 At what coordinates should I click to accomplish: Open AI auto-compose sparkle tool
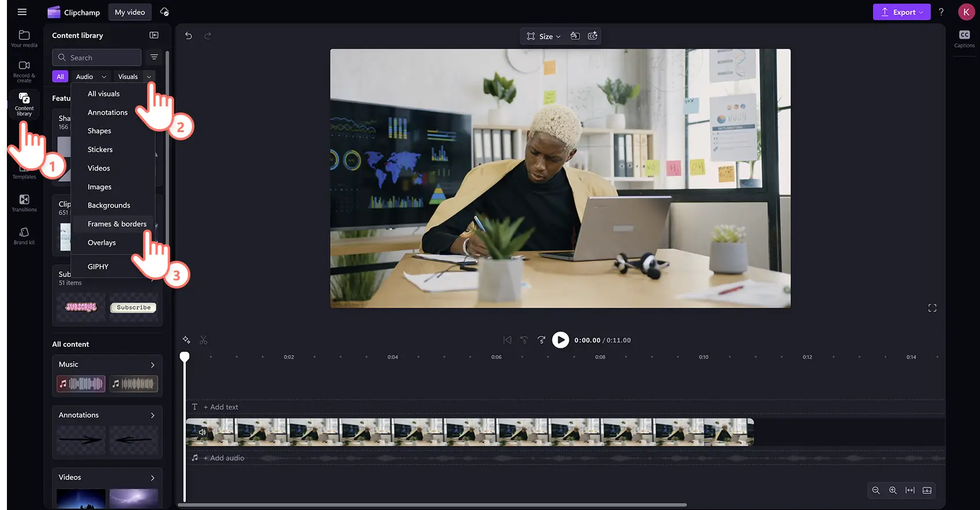click(x=186, y=340)
